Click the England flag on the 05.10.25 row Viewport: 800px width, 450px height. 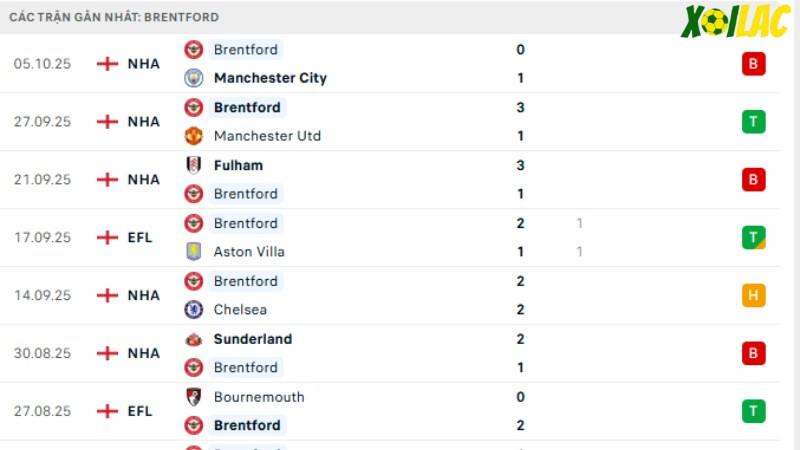(107, 64)
